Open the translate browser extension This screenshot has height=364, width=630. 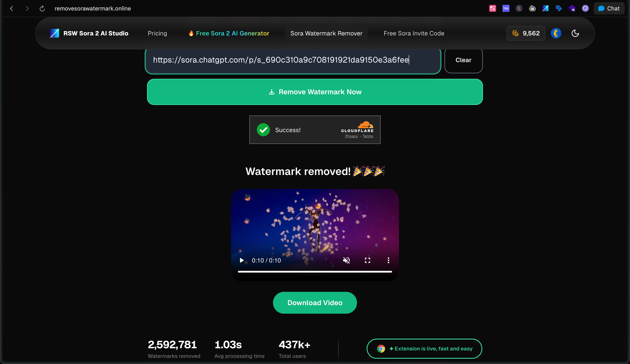[x=492, y=9]
